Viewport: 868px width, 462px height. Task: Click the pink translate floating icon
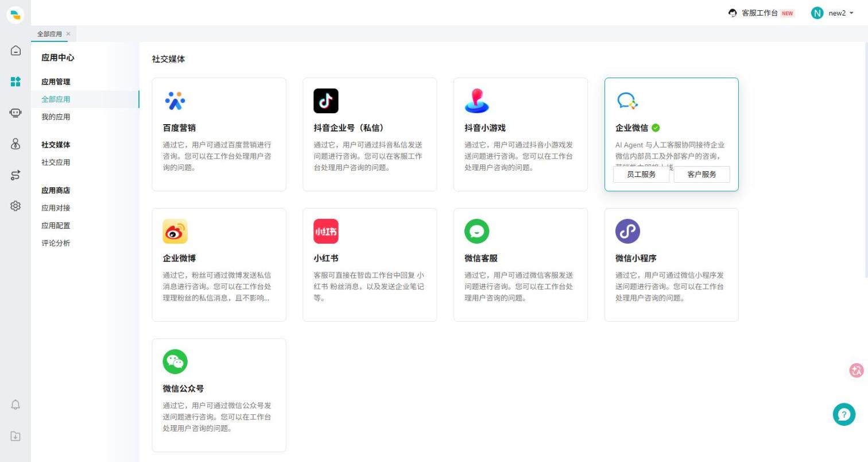point(857,371)
